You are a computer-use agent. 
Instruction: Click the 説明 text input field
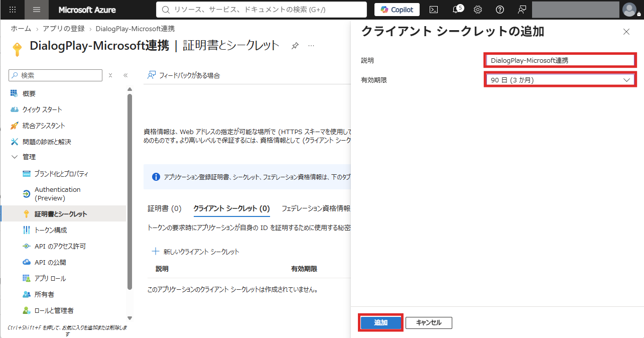pos(560,60)
